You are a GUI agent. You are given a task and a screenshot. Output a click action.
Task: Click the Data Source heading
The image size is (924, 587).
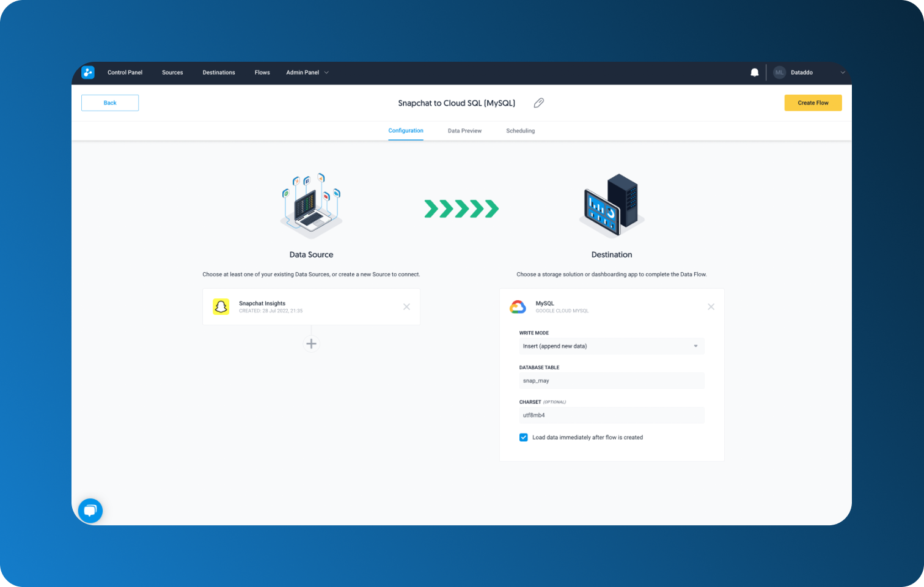[311, 254]
